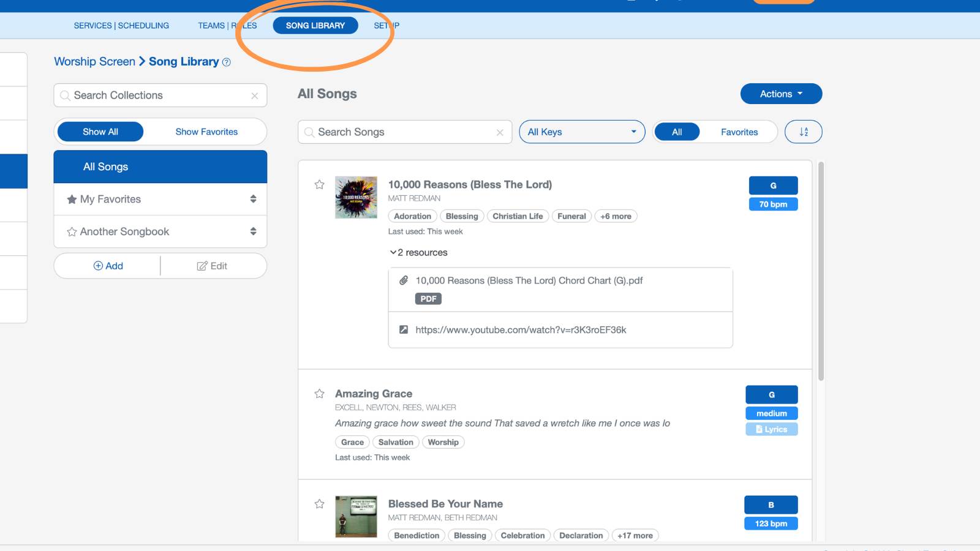Viewport: 980px width, 551px height.
Task: Open the YouTube watch link
Action: coord(521,329)
